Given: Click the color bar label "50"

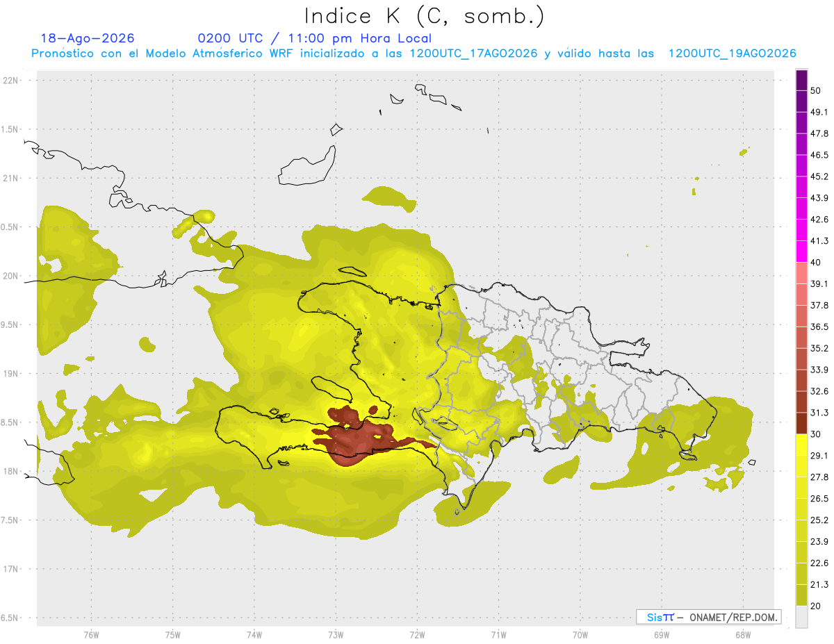Looking at the screenshot, I should (816, 91).
